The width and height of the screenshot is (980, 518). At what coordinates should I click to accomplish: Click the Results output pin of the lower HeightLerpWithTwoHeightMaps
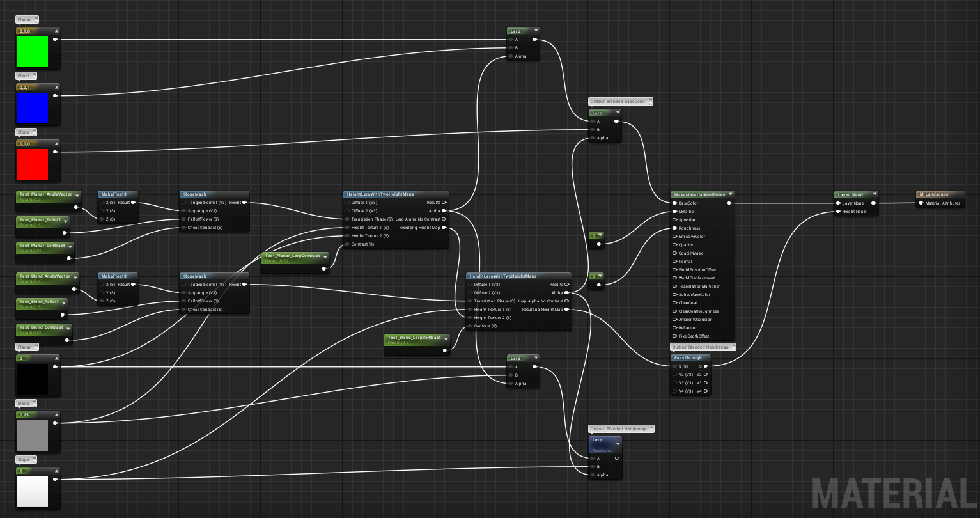coord(566,284)
